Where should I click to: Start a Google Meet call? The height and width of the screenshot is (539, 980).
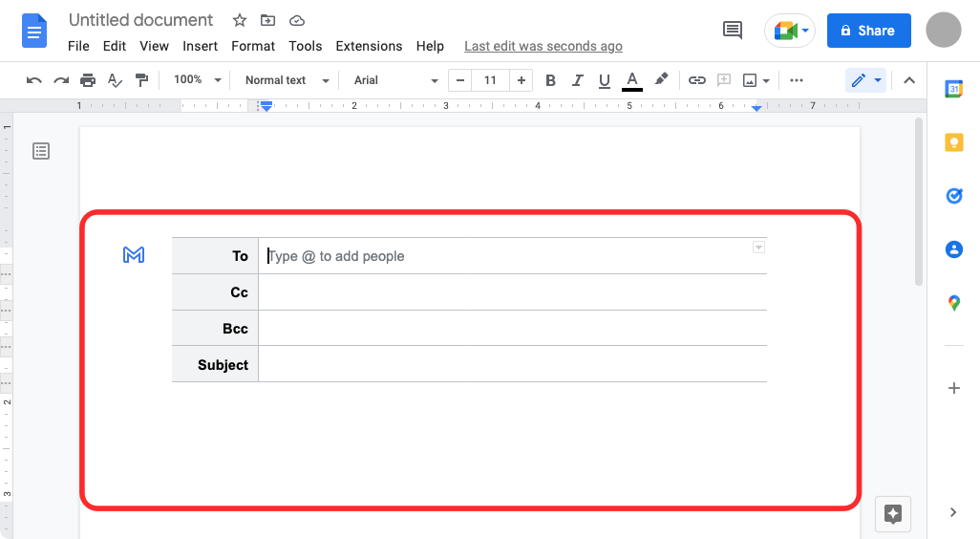pyautogui.click(x=790, y=31)
